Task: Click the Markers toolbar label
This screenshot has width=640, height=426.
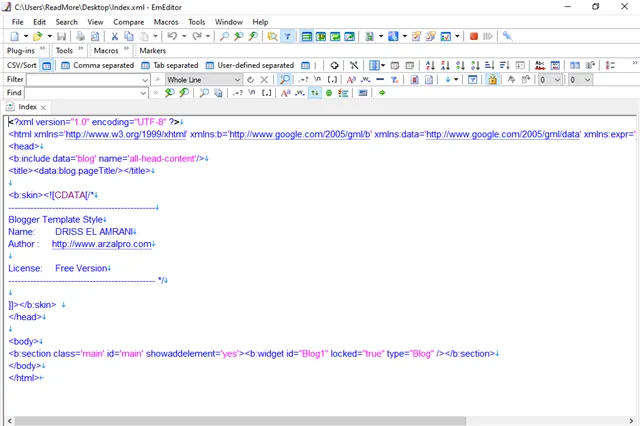Action: point(153,51)
